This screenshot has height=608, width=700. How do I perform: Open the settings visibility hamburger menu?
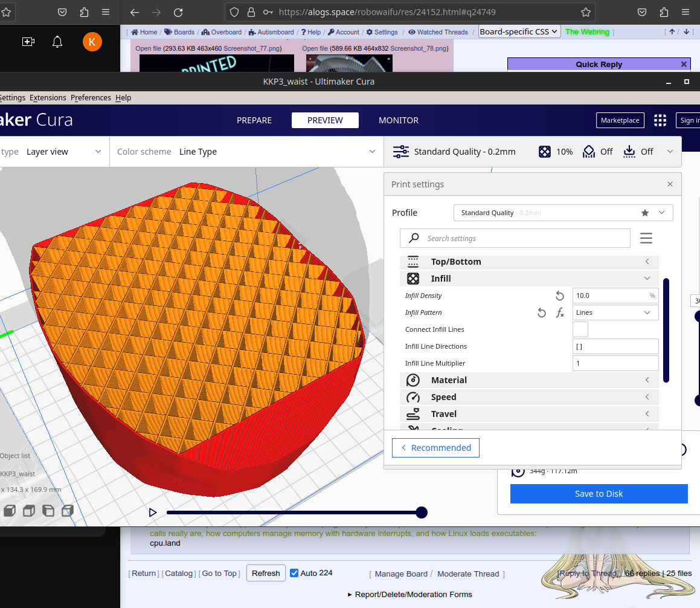point(646,238)
